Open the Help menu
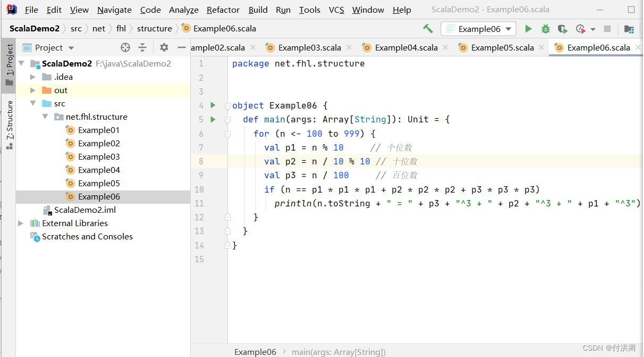Screen dimensions: 644x357 (402, 10)
